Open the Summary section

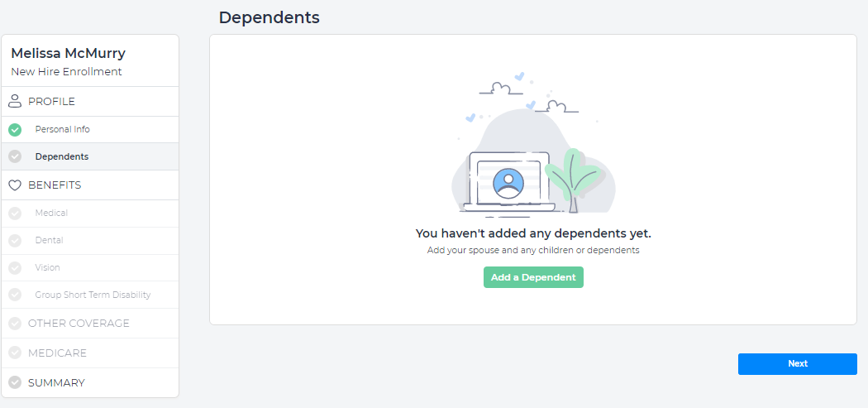[x=56, y=383]
